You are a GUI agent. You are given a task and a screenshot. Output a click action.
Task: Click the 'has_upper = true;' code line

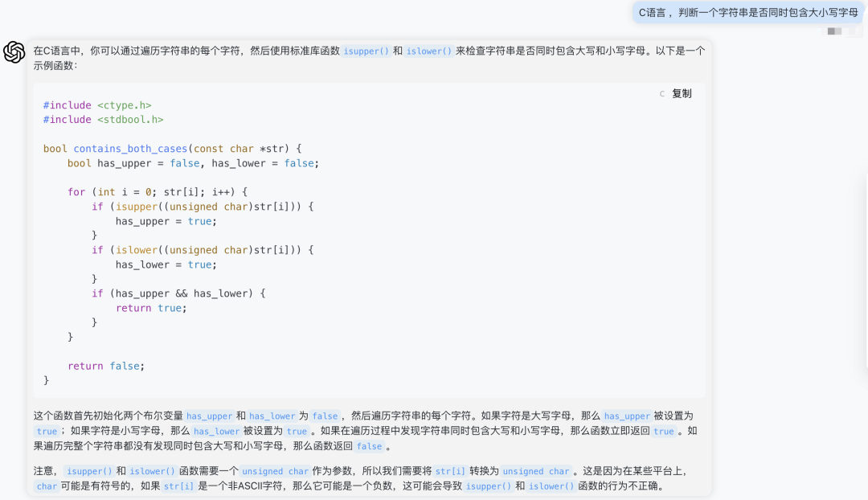166,221
